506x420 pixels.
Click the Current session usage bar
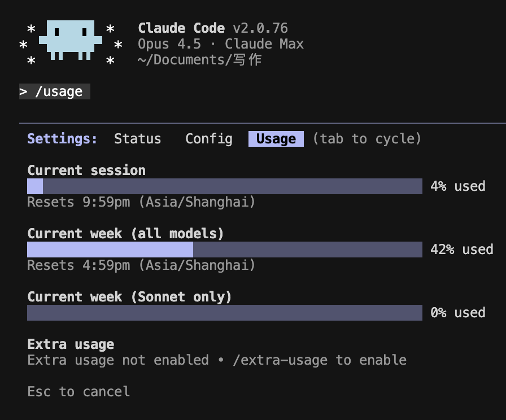click(224, 186)
